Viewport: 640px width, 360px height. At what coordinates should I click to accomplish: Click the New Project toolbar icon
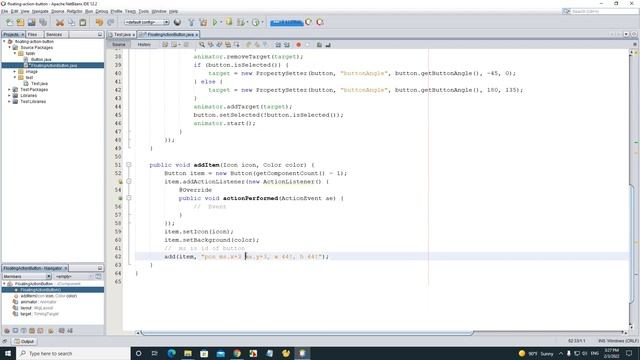[x=20, y=22]
